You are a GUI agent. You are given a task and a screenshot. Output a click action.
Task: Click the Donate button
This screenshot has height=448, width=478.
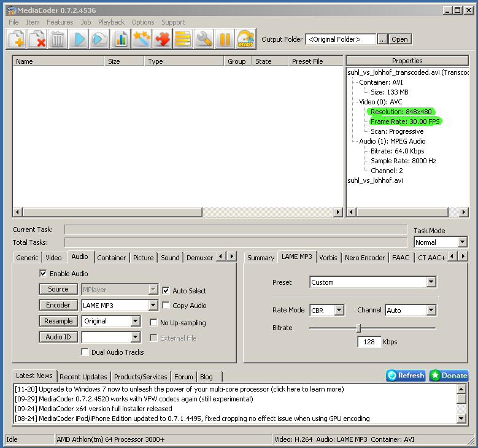click(x=449, y=376)
